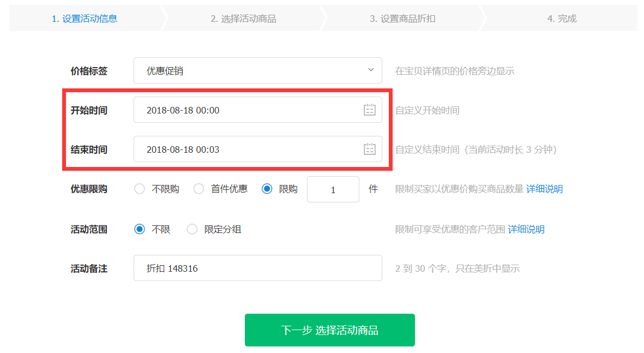
Task: Choose 不限 for 活动范围
Action: [x=140, y=229]
